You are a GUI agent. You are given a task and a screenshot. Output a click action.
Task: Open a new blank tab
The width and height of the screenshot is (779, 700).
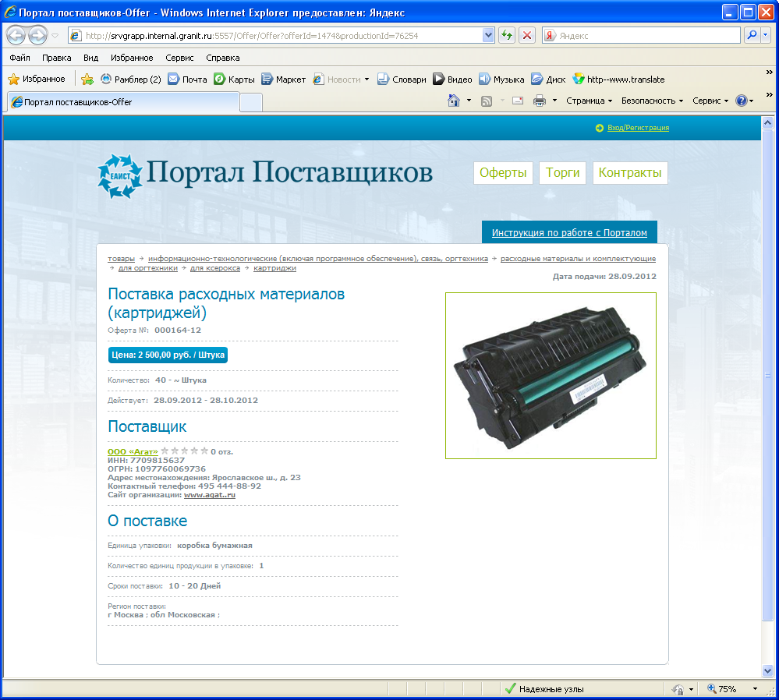(251, 102)
